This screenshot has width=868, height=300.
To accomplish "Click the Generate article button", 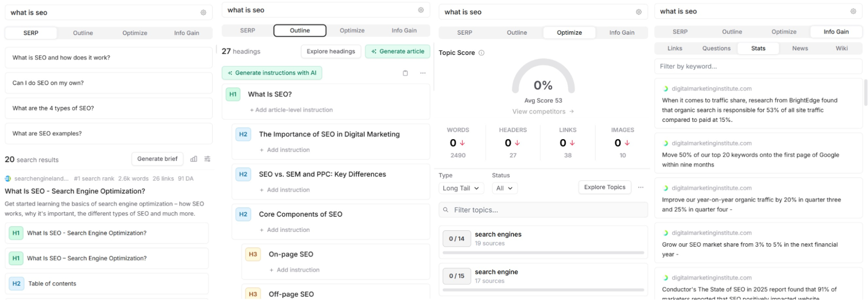I will [x=398, y=52].
